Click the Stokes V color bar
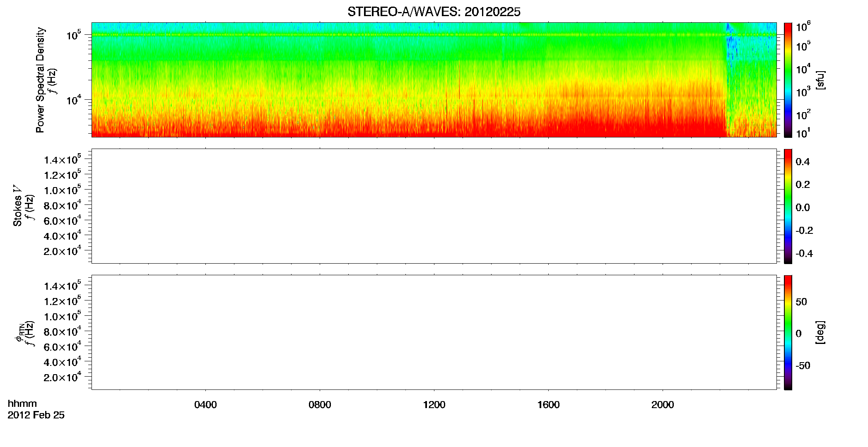The width and height of the screenshot is (868, 447). 788,206
